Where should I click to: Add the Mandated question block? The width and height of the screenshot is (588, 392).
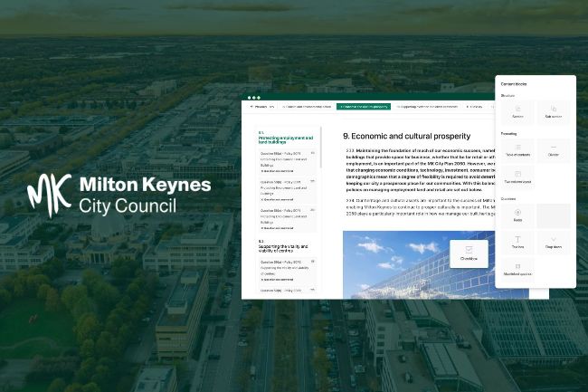(517, 270)
